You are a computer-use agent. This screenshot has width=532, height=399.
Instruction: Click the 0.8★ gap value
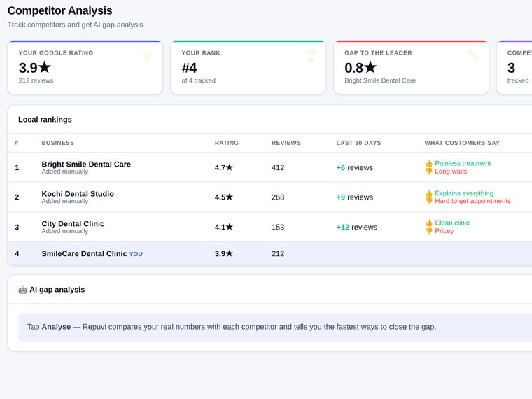coord(360,68)
